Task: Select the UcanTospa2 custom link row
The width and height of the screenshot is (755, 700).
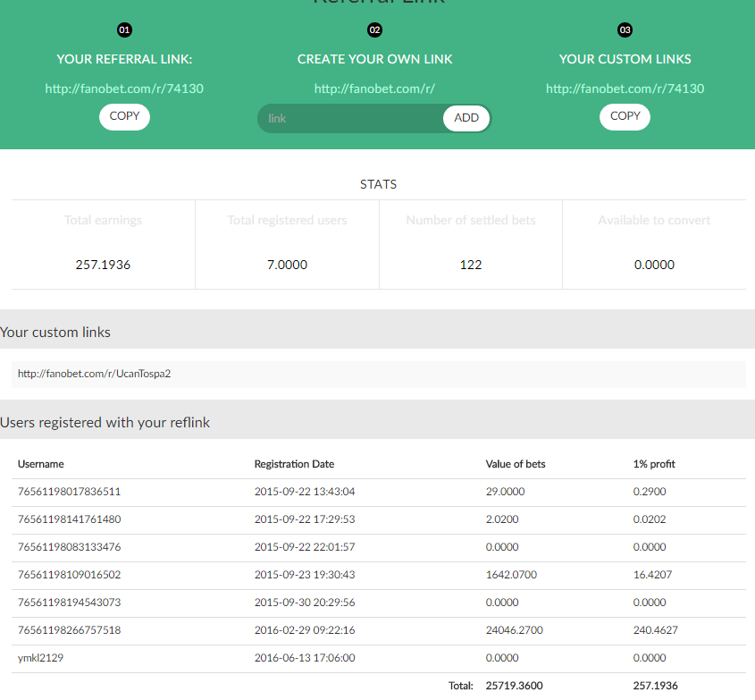Action: point(379,375)
